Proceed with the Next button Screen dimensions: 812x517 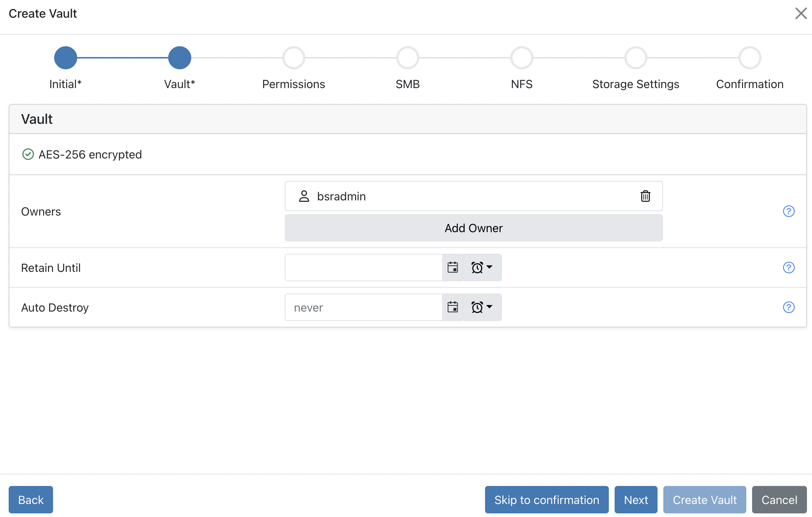coord(636,500)
